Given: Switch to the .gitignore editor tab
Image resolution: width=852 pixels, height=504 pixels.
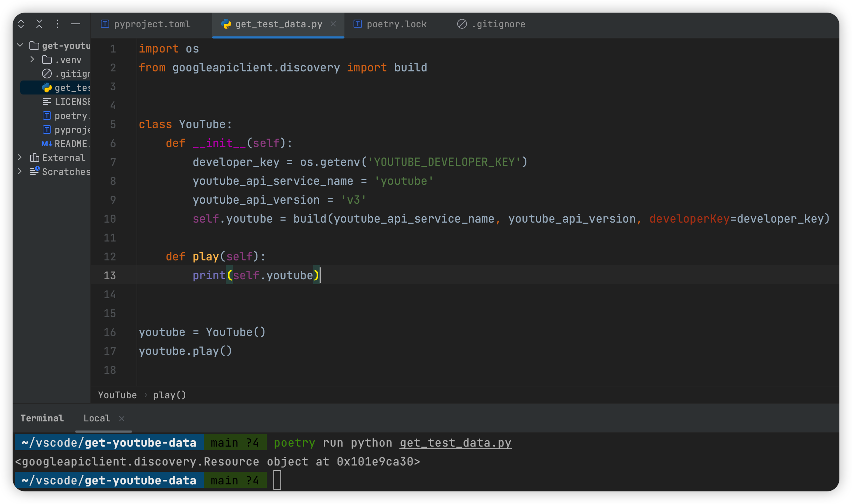Looking at the screenshot, I should tap(498, 24).
